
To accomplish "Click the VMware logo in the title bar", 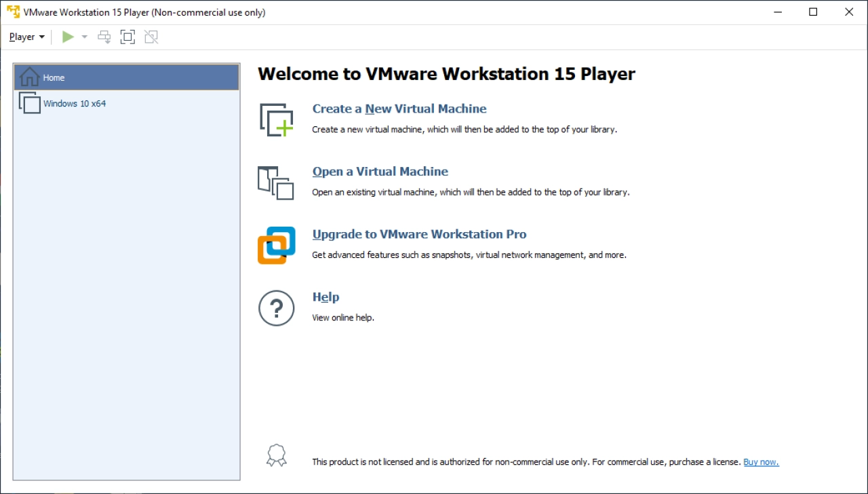I will click(x=13, y=12).
